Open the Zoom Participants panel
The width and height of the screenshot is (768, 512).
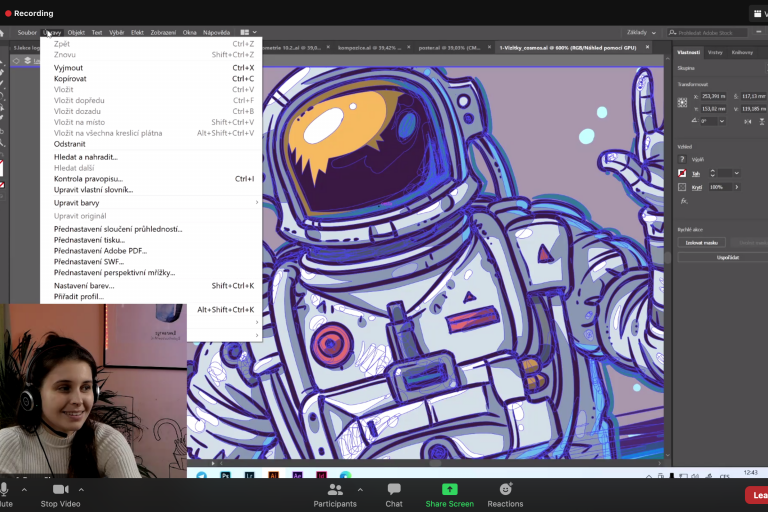(x=335, y=489)
